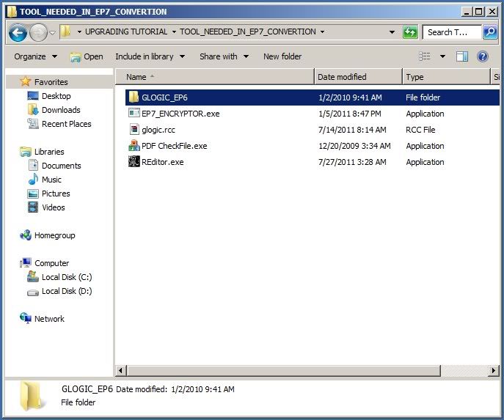Select the EP7_ENCRYPTOR.exe file icon

tap(134, 114)
